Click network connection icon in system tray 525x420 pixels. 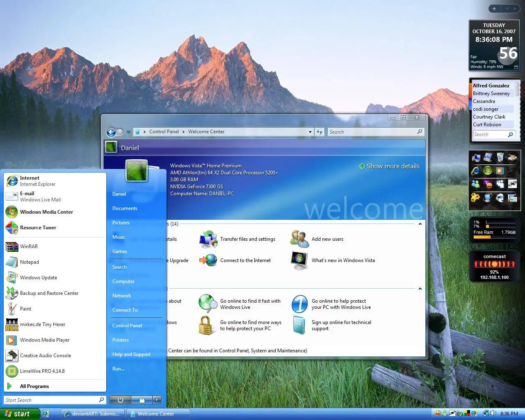(x=486, y=413)
